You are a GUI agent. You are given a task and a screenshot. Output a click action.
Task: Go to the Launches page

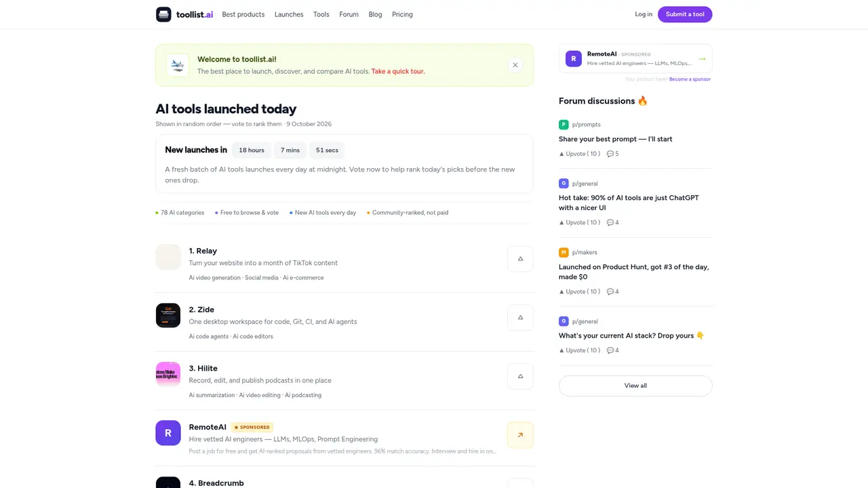289,14
